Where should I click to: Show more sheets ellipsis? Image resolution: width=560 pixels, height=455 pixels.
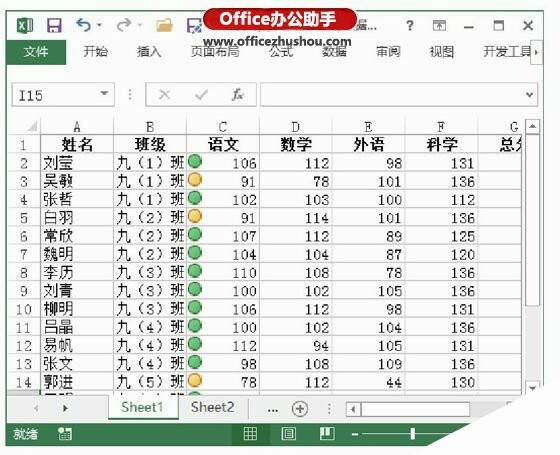[x=272, y=409]
